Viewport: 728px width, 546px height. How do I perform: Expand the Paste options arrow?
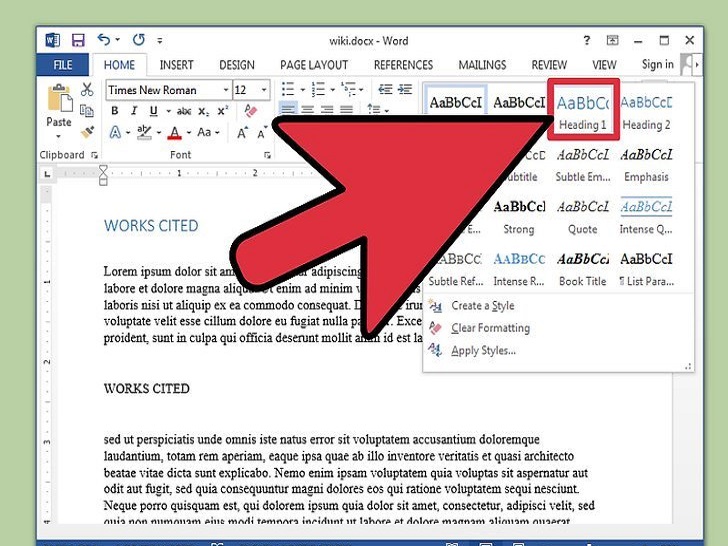coord(58,136)
